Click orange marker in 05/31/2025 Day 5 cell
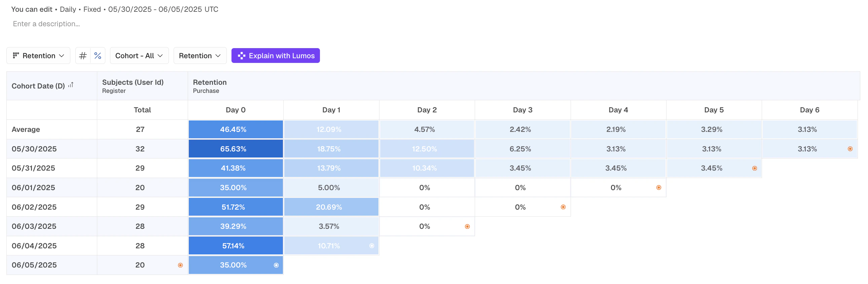The height and width of the screenshot is (284, 868). (x=754, y=168)
